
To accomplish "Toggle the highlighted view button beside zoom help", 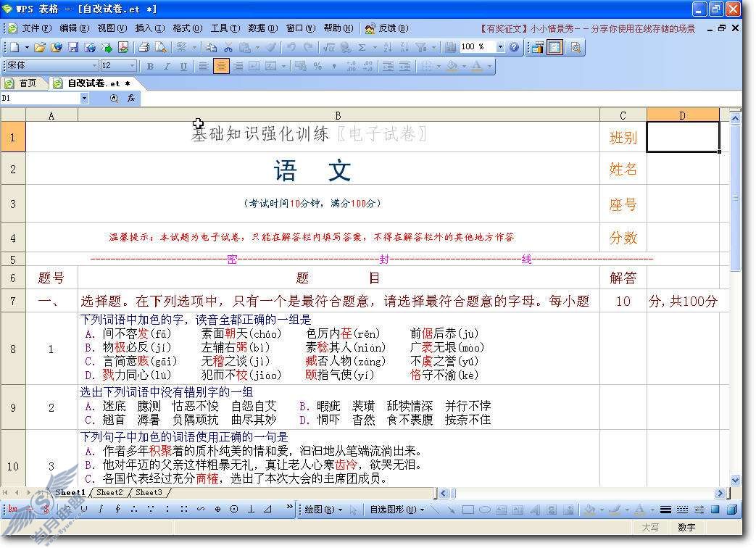I will [555, 47].
